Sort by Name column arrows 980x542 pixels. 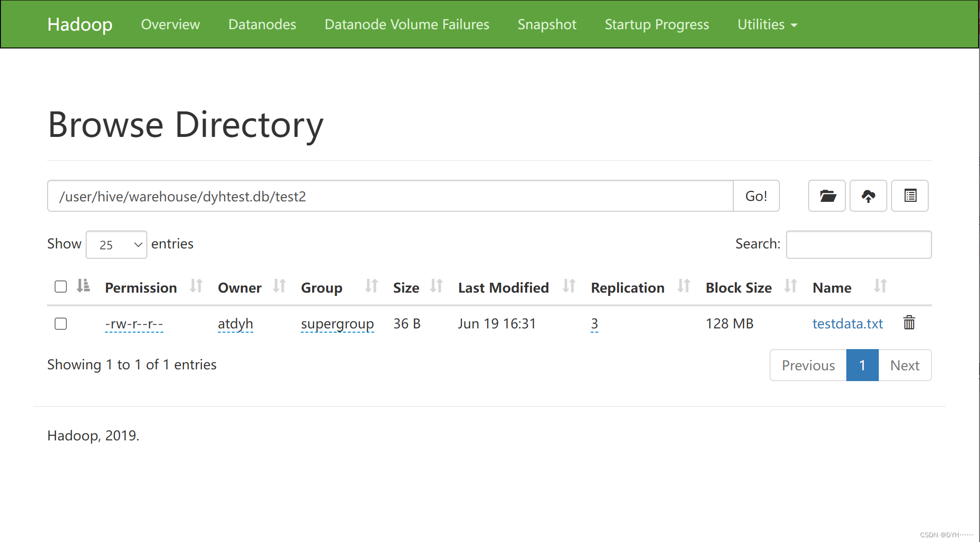point(881,286)
